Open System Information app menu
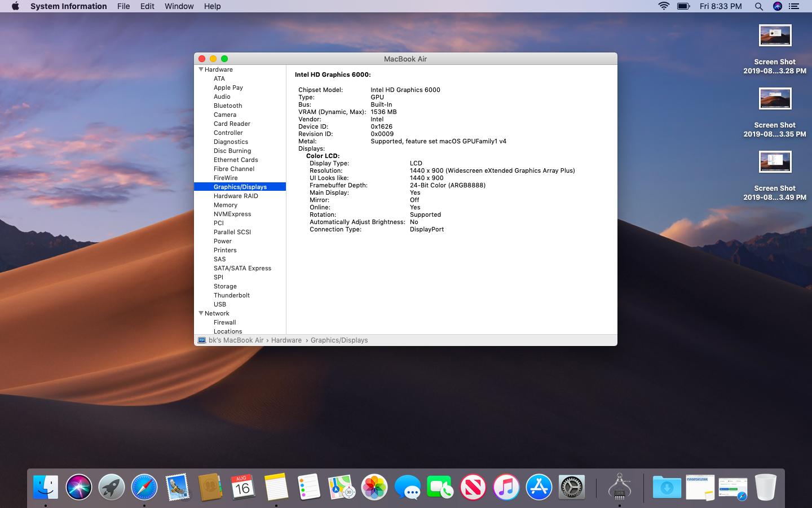The width and height of the screenshot is (812, 508). (x=68, y=6)
